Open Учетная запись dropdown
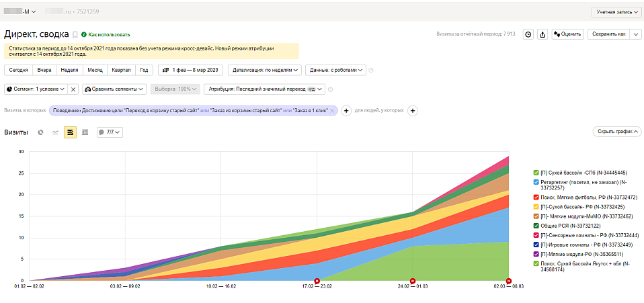 [x=615, y=12]
